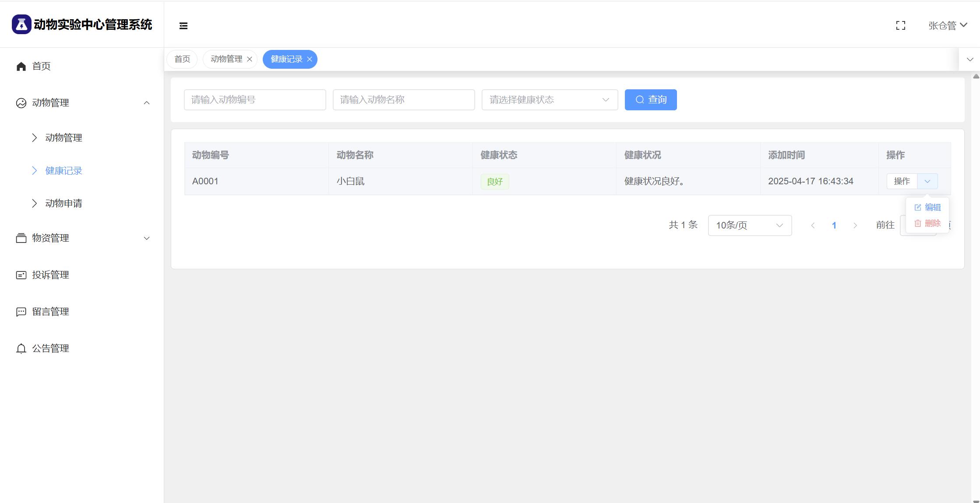Open the 张仓管 user menu
980x503 pixels.
coord(947,26)
